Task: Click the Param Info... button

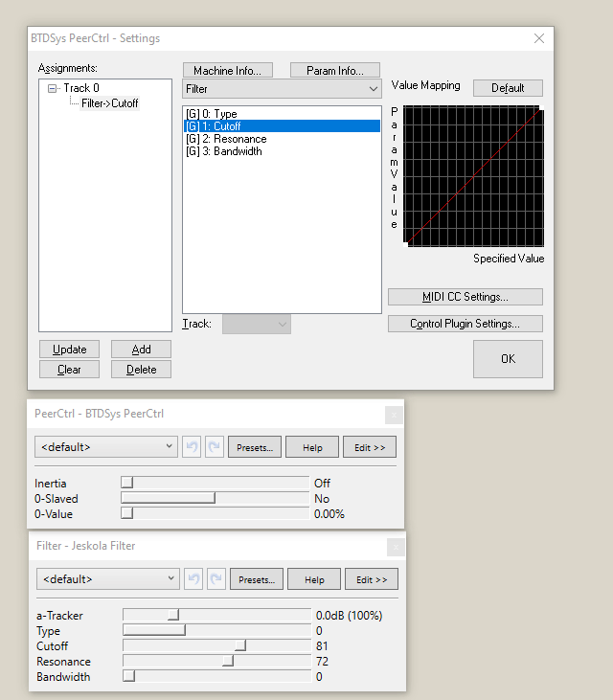Action: [x=335, y=70]
